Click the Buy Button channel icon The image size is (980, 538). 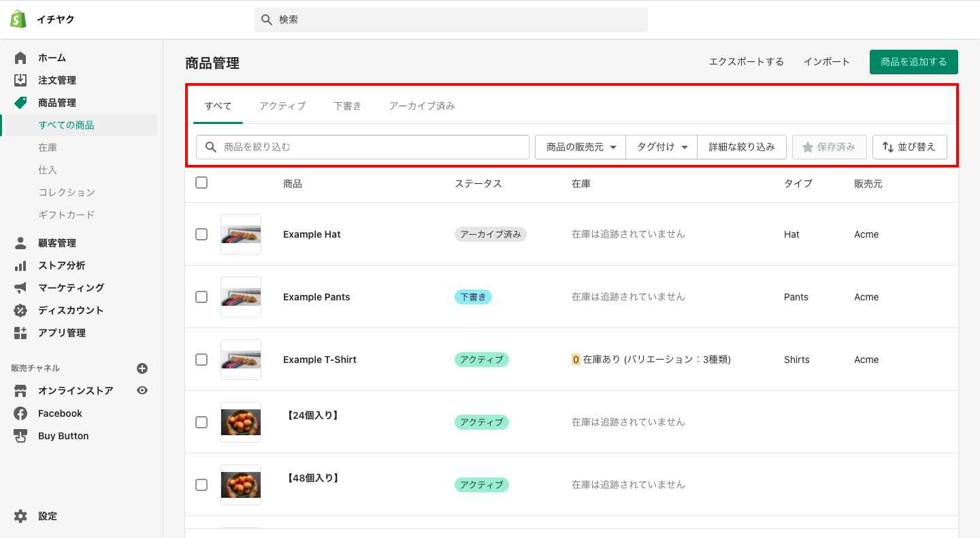coord(20,436)
